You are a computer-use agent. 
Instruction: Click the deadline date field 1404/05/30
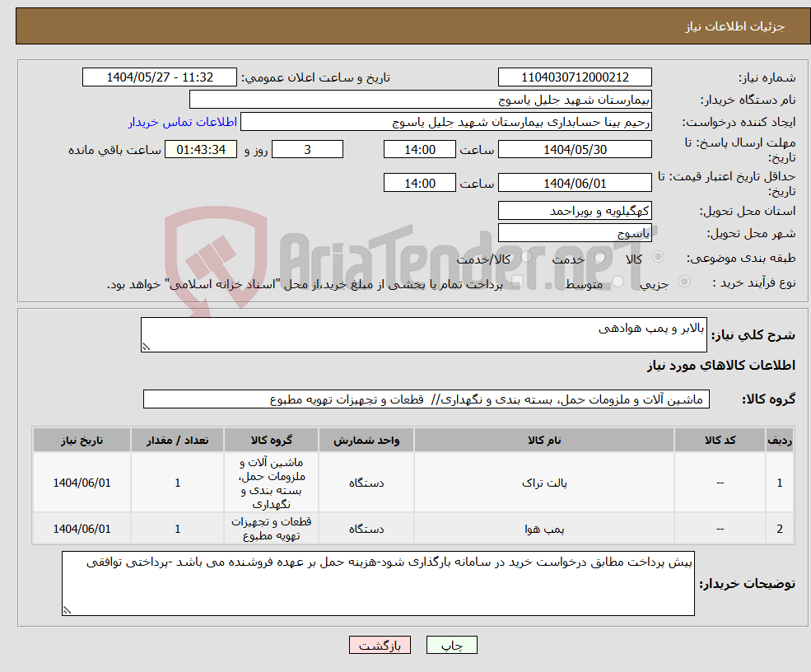575,149
